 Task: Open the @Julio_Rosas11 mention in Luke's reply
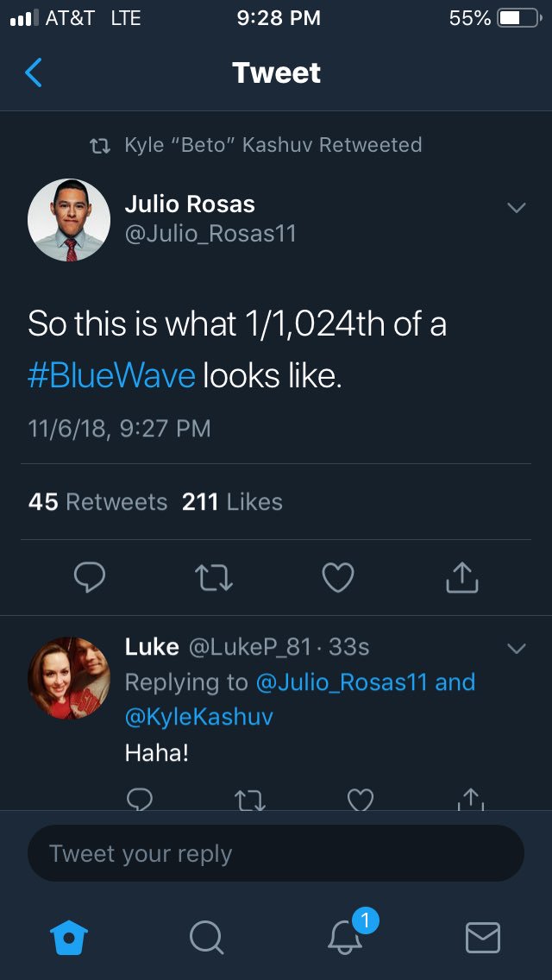[x=342, y=682]
